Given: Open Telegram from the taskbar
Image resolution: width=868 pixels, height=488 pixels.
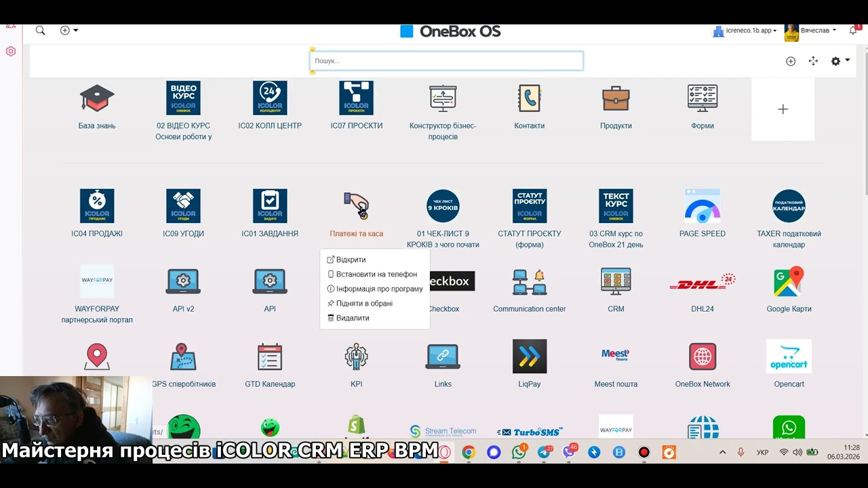Looking at the screenshot, I should (x=544, y=452).
